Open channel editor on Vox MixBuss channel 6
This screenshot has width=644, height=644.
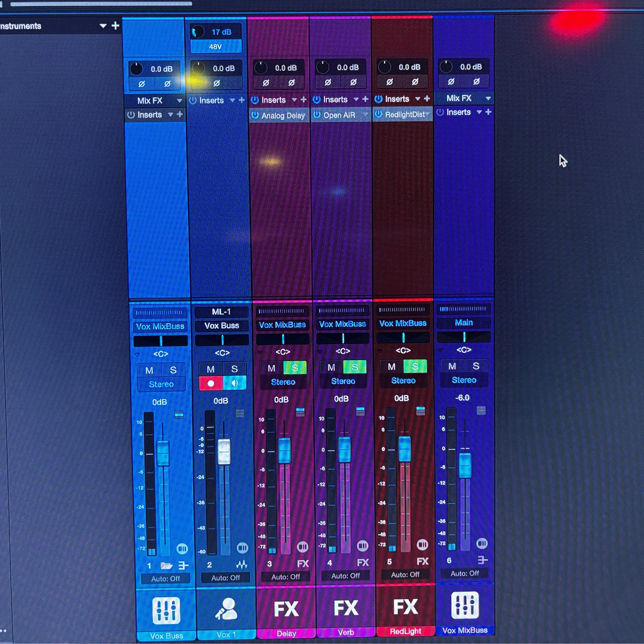[x=482, y=544]
